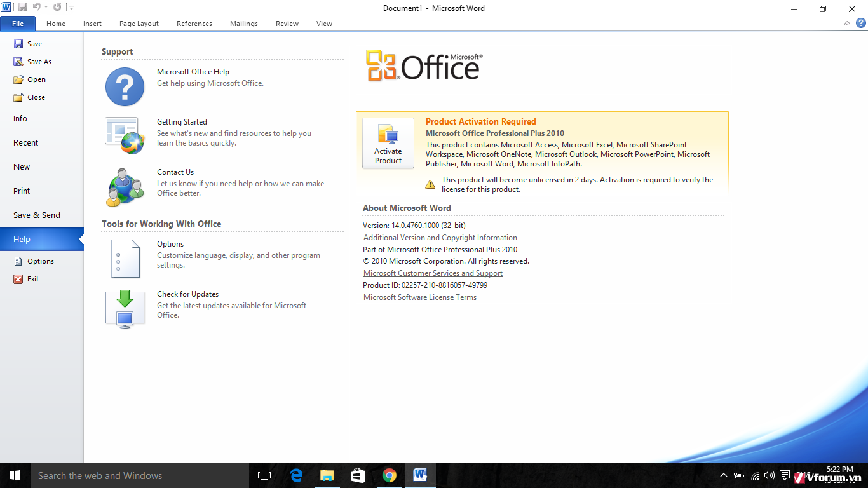
Task: Click the Product Activation Required heading
Action: pyautogui.click(x=481, y=121)
